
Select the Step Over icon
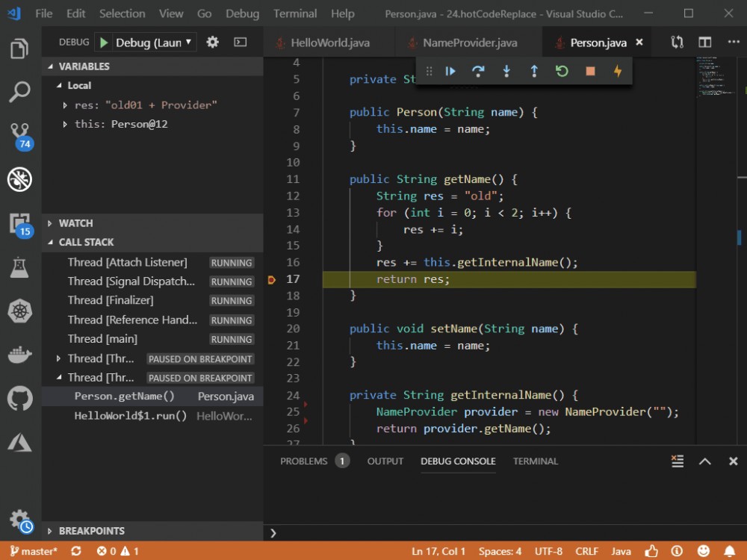pos(478,71)
